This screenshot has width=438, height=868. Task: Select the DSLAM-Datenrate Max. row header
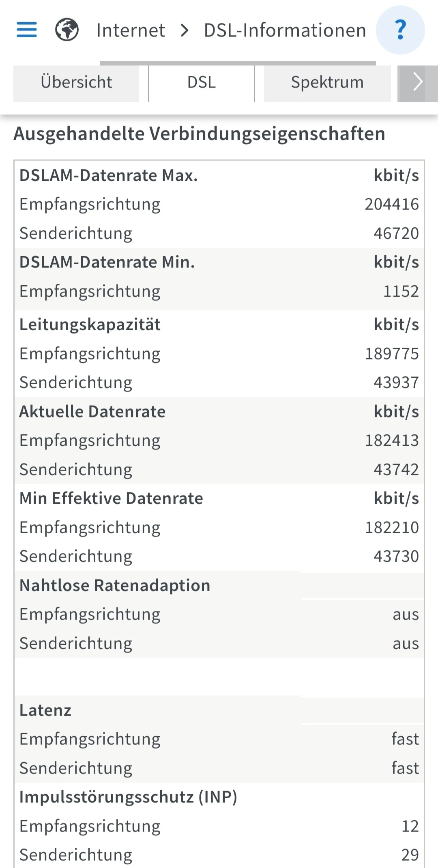click(x=109, y=175)
